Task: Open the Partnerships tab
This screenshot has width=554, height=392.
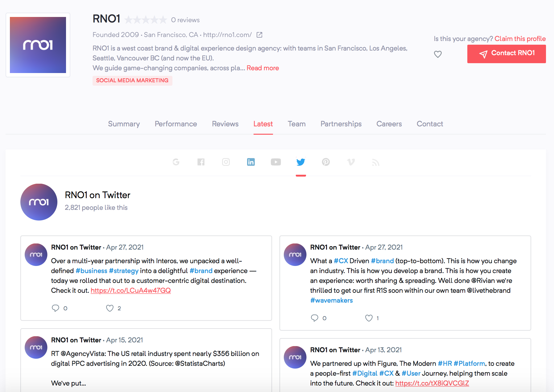Action: coord(341,124)
